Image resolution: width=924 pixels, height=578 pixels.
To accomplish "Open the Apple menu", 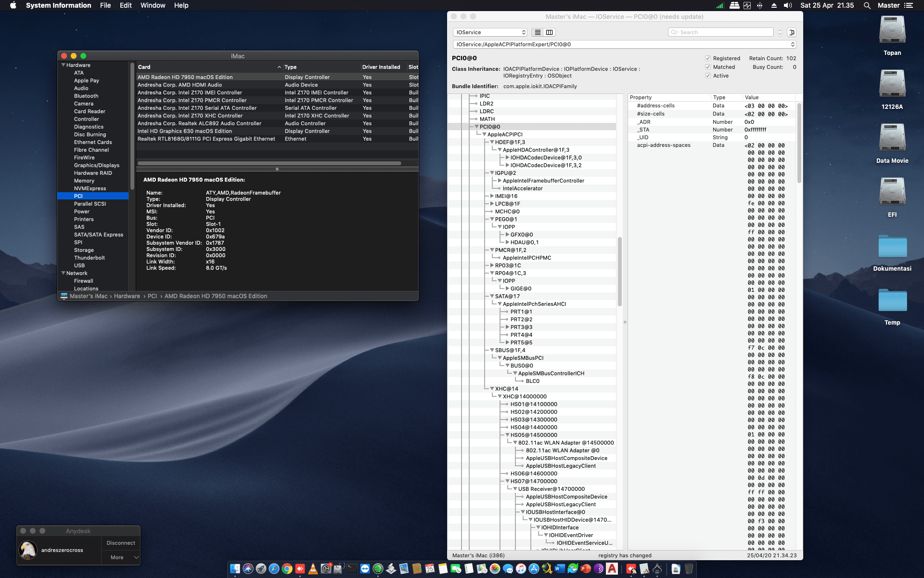I will 13,5.
